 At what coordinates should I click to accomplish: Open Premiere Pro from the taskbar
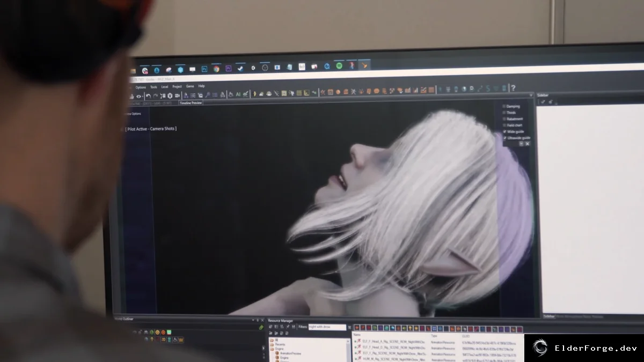point(228,69)
